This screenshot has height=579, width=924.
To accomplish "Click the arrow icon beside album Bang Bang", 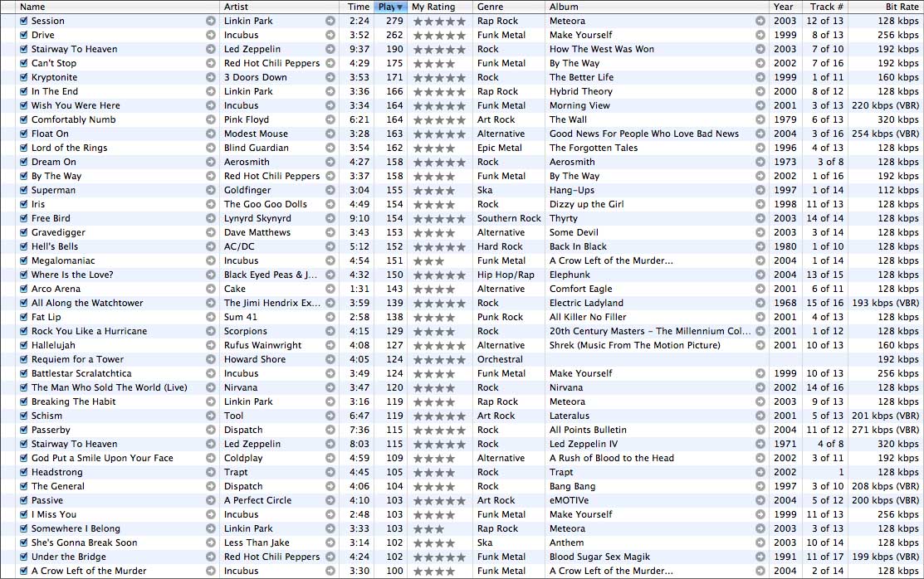I will coord(760,487).
